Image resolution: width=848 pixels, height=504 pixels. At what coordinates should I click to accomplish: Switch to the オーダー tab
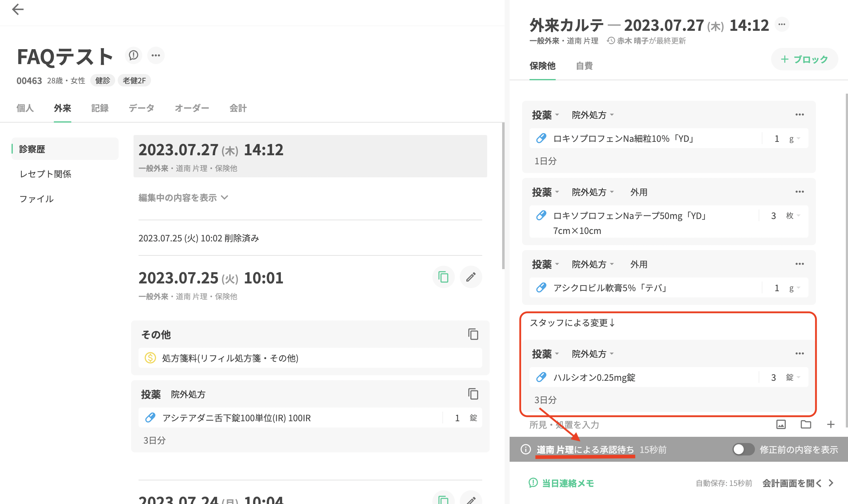point(192,108)
